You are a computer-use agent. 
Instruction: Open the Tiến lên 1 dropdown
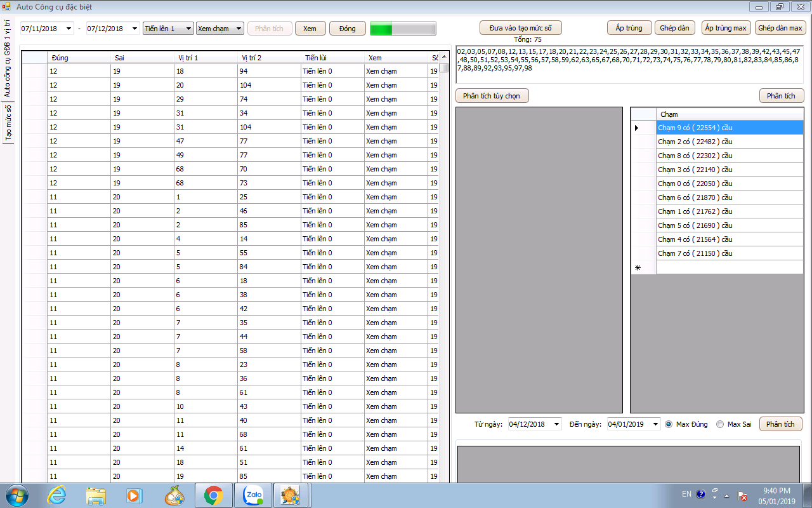pos(168,29)
